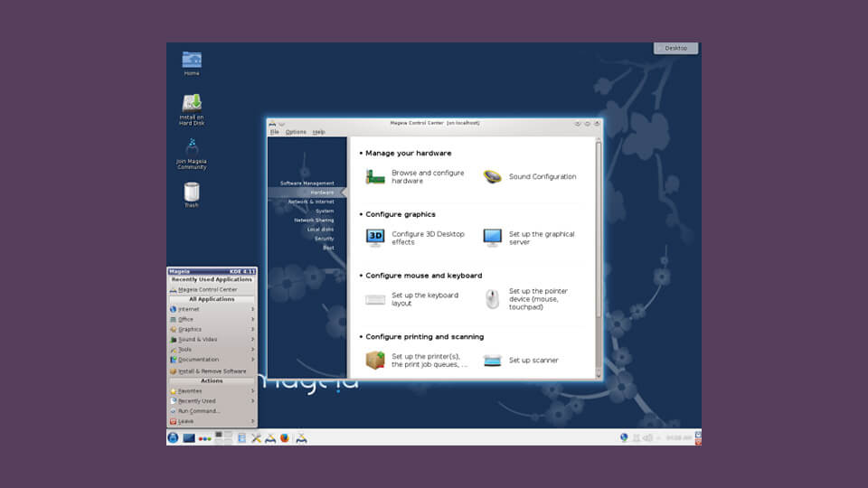
Task: Launch Firefox from the taskbar
Action: (x=285, y=438)
